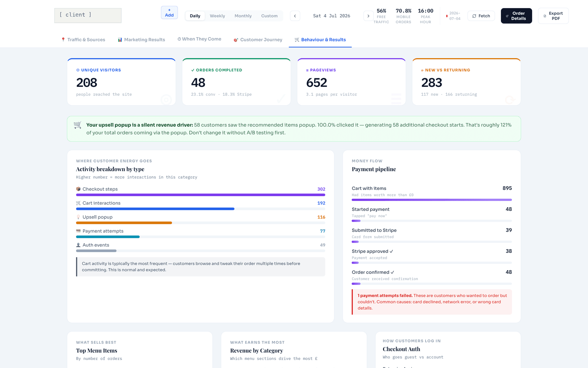Click the Unique Visitors card icon
This screenshot has height=368, width=588.
pyautogui.click(x=78, y=70)
